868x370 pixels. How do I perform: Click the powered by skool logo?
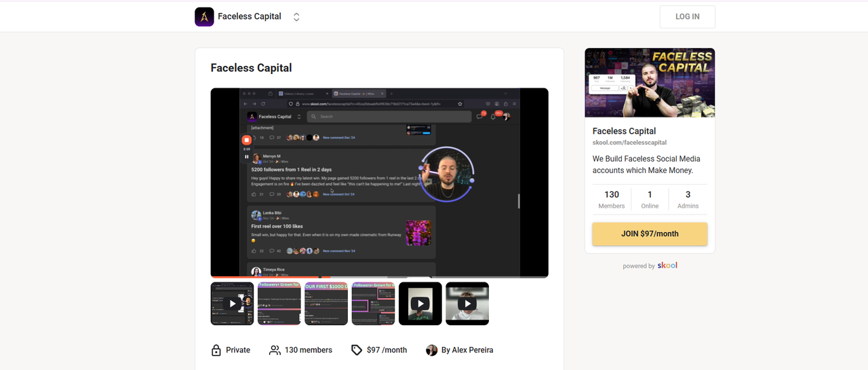coord(667,265)
